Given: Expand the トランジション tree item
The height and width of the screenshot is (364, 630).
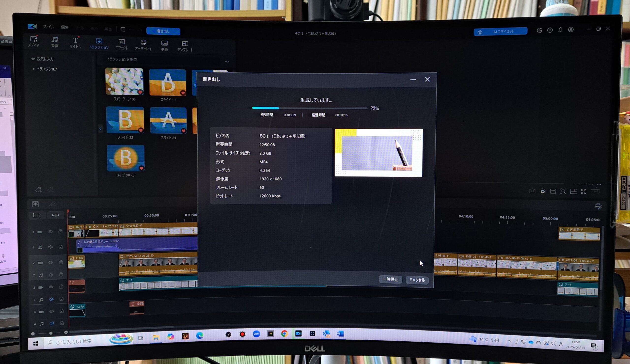Looking at the screenshot, I should click(x=34, y=69).
